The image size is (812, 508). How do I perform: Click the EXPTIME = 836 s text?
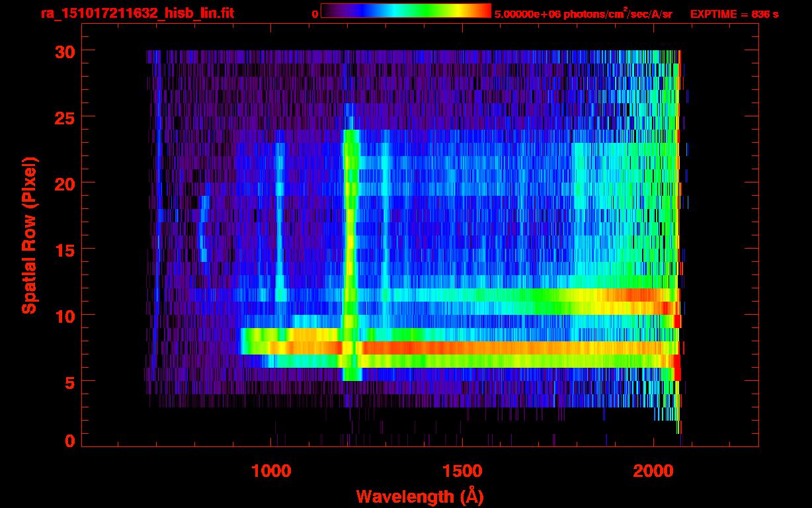pos(734,14)
